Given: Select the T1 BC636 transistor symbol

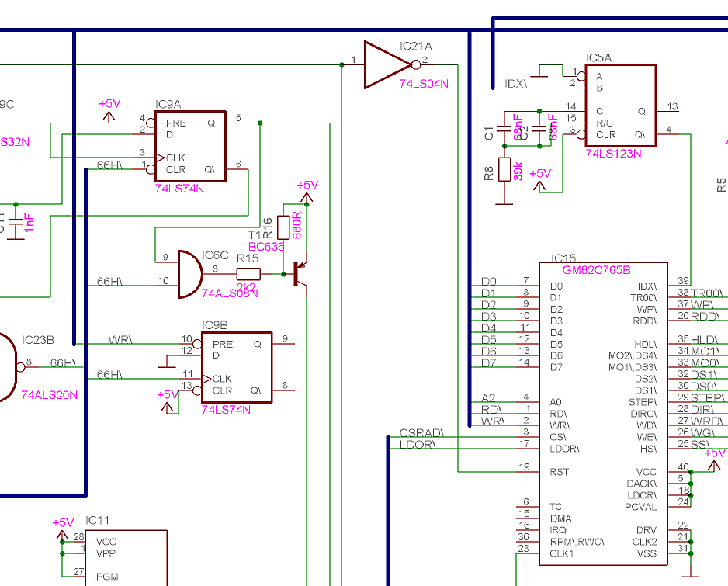Looking at the screenshot, I should 297,275.
